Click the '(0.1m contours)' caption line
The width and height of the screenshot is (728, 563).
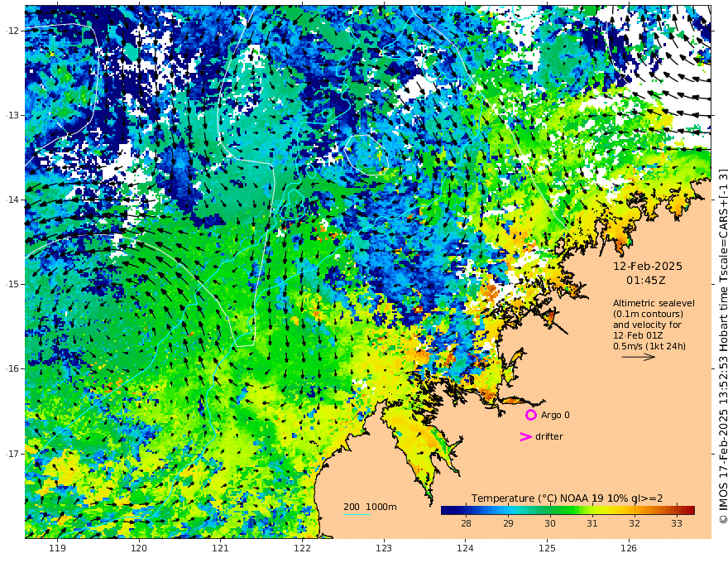648,314
